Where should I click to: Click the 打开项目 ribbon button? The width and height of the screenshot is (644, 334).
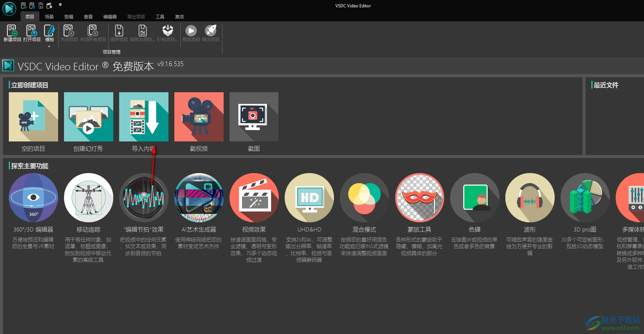(32, 33)
